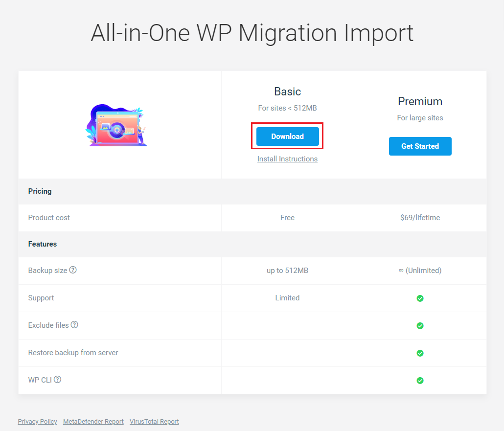Click the '$69/lifetime' price cell
504x431 pixels.
420,218
